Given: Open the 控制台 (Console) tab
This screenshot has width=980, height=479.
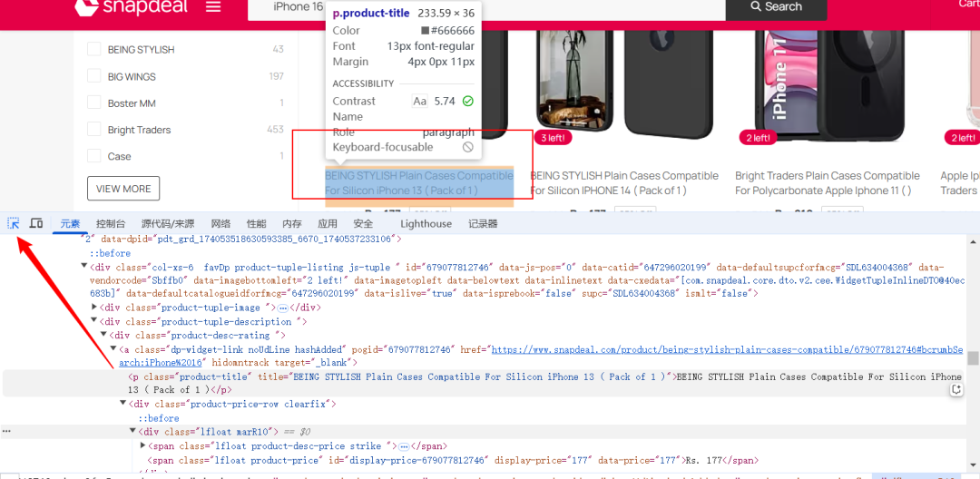Looking at the screenshot, I should (111, 223).
